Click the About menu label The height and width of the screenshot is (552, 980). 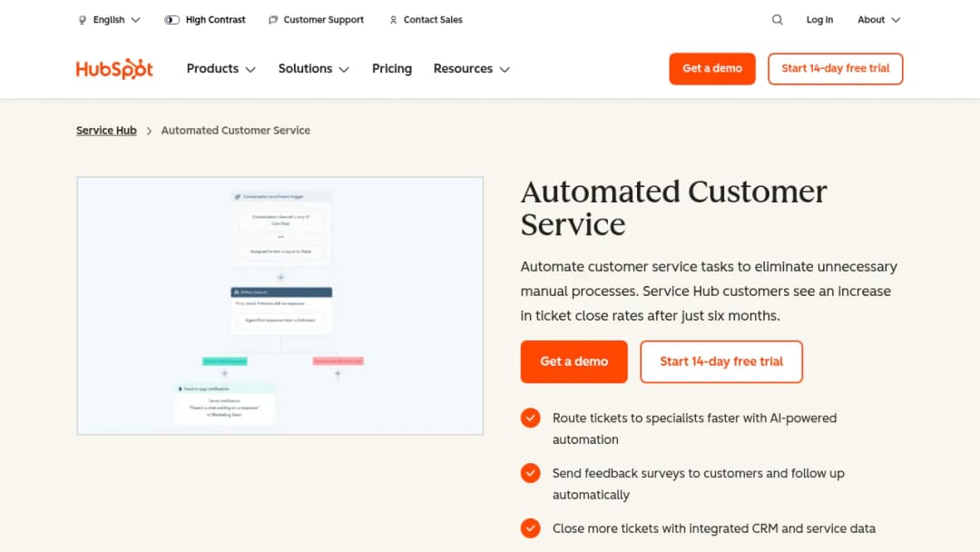point(870,20)
